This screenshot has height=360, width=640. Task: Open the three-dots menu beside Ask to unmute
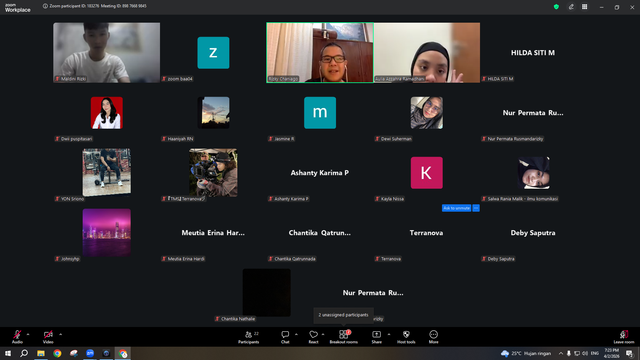tap(476, 208)
